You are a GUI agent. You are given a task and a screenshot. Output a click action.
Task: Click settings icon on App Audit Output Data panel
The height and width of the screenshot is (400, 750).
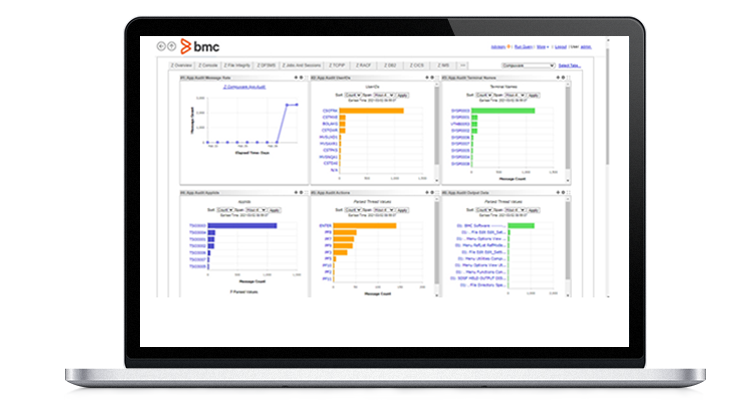pos(559,191)
